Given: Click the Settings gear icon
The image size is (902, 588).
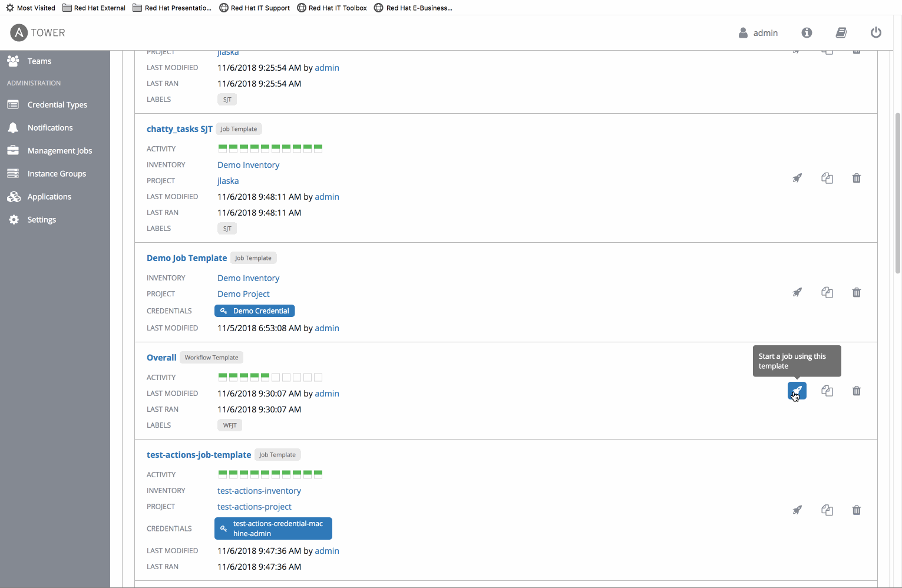Looking at the screenshot, I should [14, 219].
